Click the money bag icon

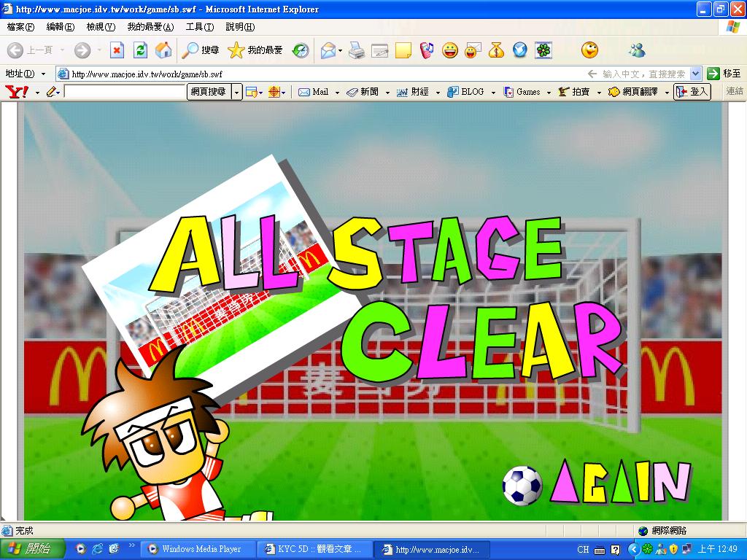[496, 50]
